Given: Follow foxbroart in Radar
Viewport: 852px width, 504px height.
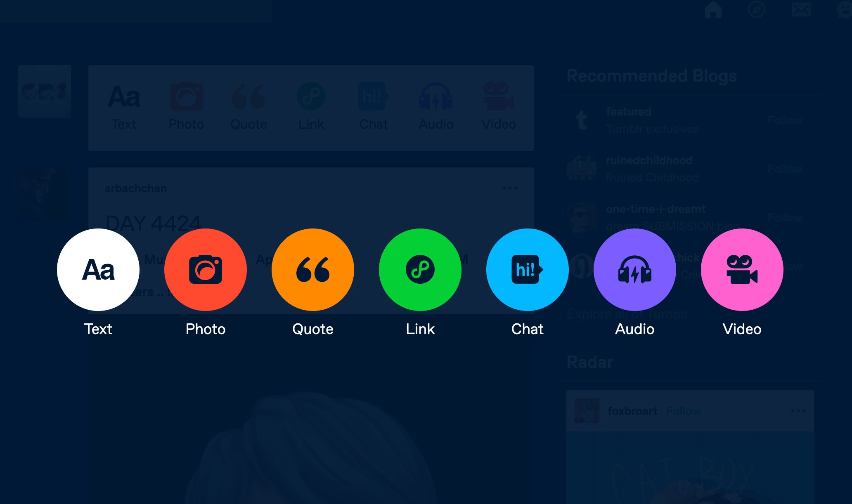Looking at the screenshot, I should tap(684, 411).
